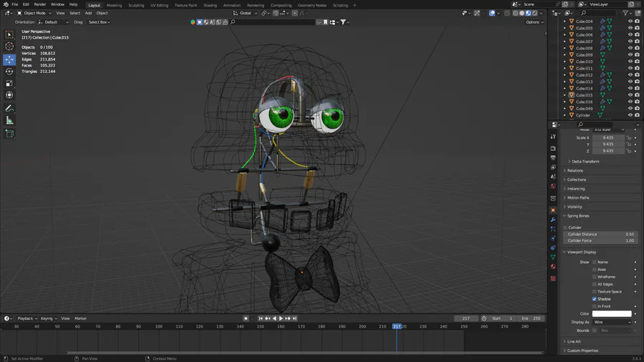This screenshot has height=362, width=644.
Task: Switch to the Geometry Nodes workspace tab
Action: click(312, 5)
